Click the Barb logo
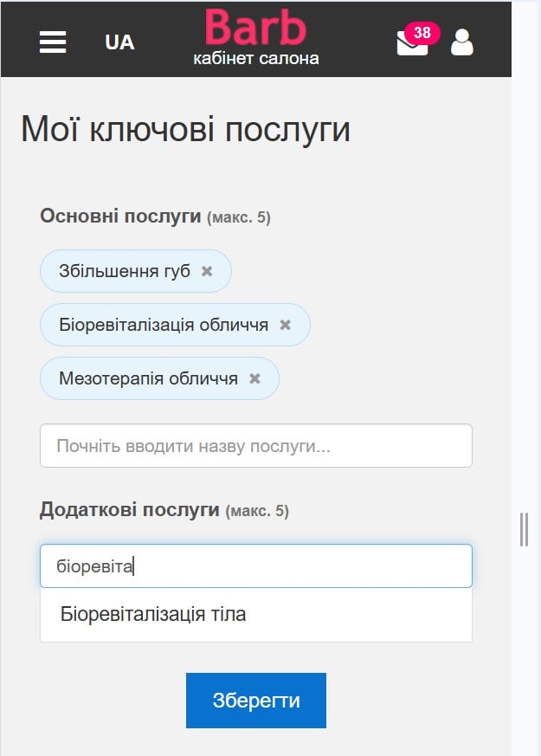 coord(255,28)
